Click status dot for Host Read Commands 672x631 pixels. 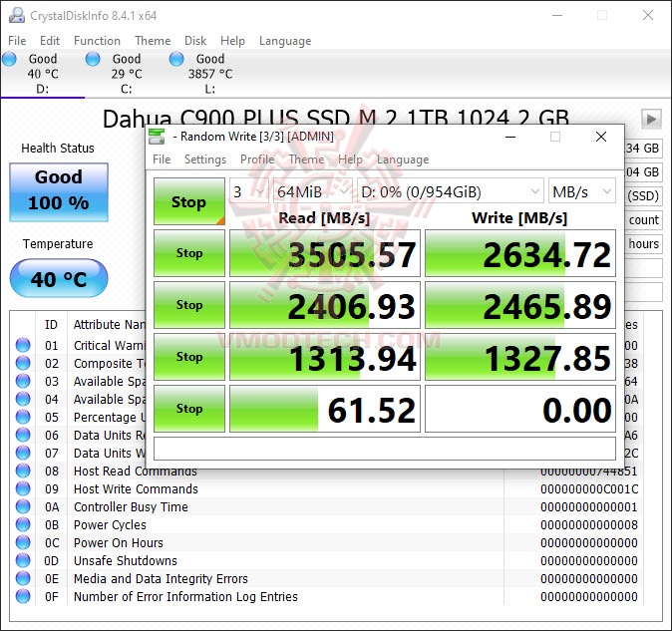click(23, 471)
